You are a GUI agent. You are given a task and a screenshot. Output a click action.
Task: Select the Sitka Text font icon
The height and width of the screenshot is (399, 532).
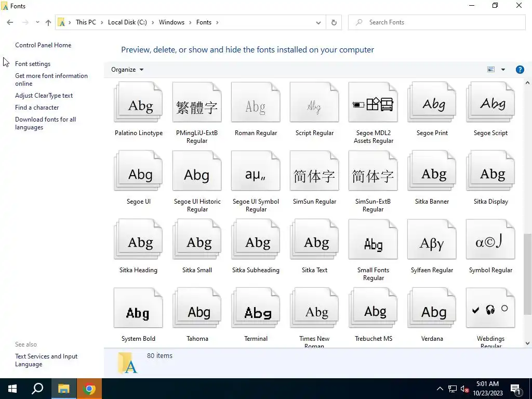(x=314, y=239)
